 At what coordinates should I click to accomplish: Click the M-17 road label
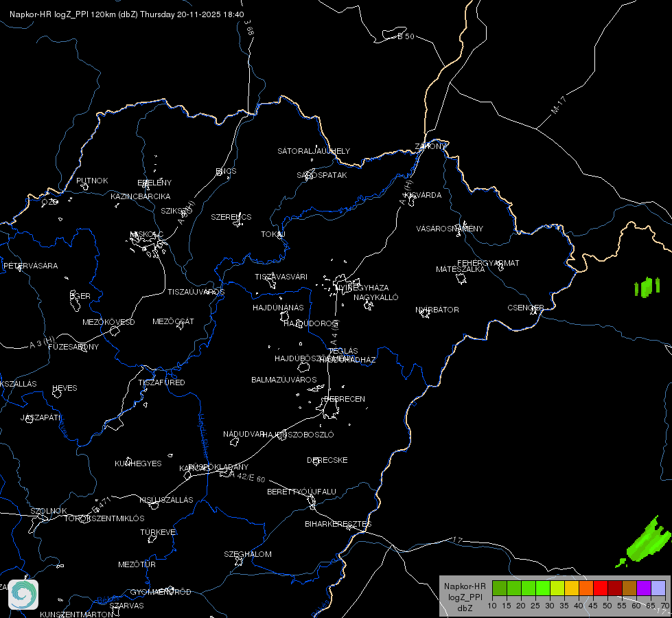click(559, 104)
